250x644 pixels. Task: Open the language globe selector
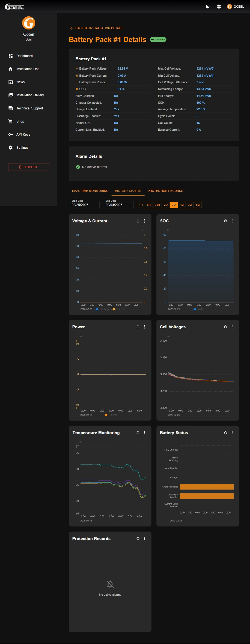219,7
